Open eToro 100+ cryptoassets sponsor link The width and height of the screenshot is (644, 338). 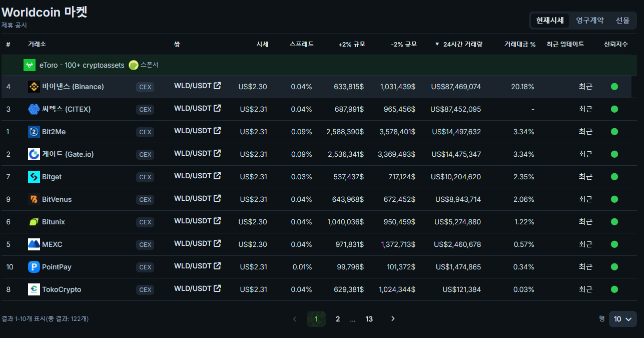tap(82, 65)
